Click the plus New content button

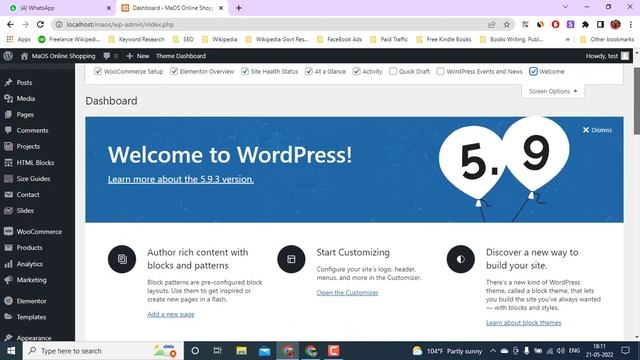[x=138, y=56]
